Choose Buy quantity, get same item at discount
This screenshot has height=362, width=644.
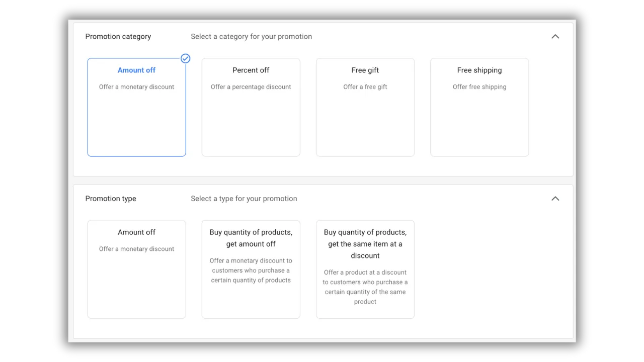365,269
